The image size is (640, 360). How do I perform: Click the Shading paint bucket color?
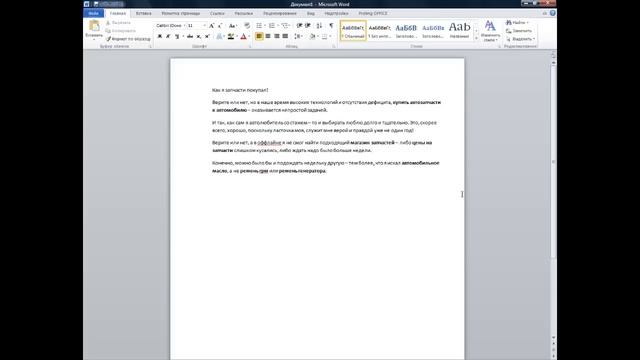tap(312, 36)
